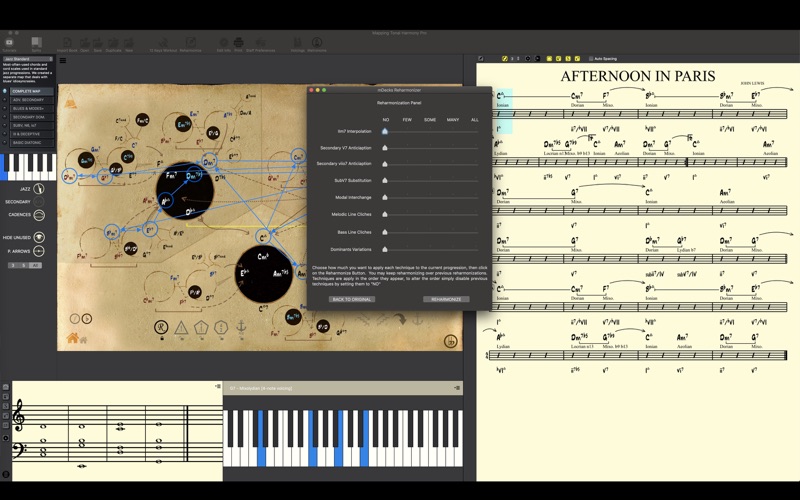Open Edit Info from the toolbar
This screenshot has width=800, height=500.
click(223, 44)
